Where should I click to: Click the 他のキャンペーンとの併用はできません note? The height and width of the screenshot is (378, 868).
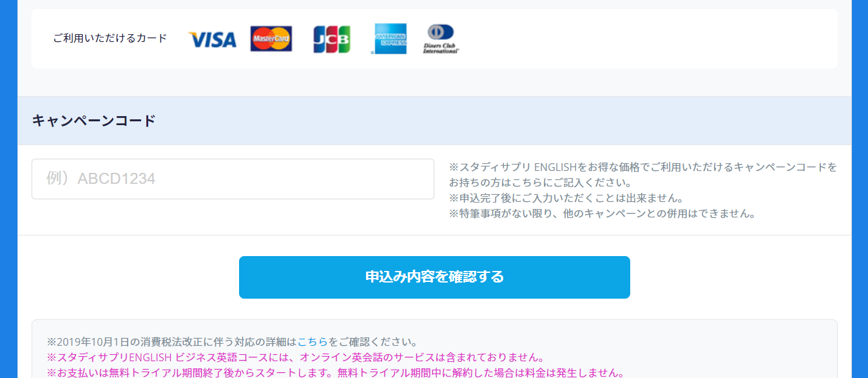pos(602,214)
